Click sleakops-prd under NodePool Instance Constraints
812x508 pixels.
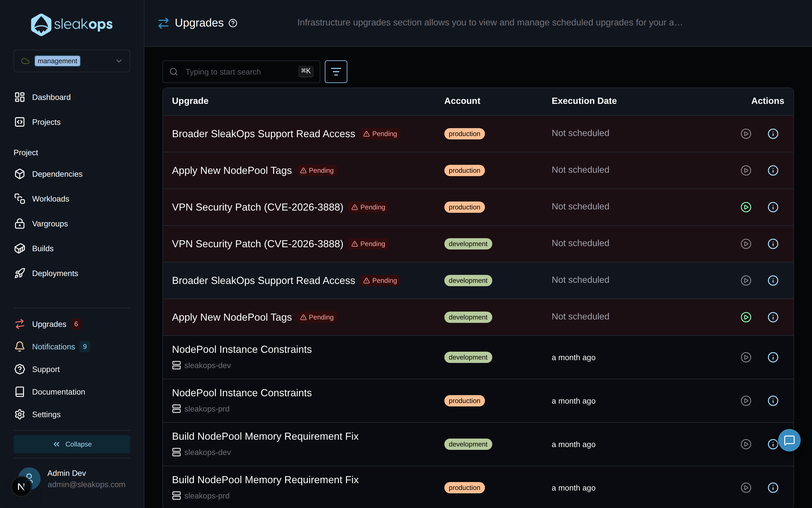pos(207,409)
